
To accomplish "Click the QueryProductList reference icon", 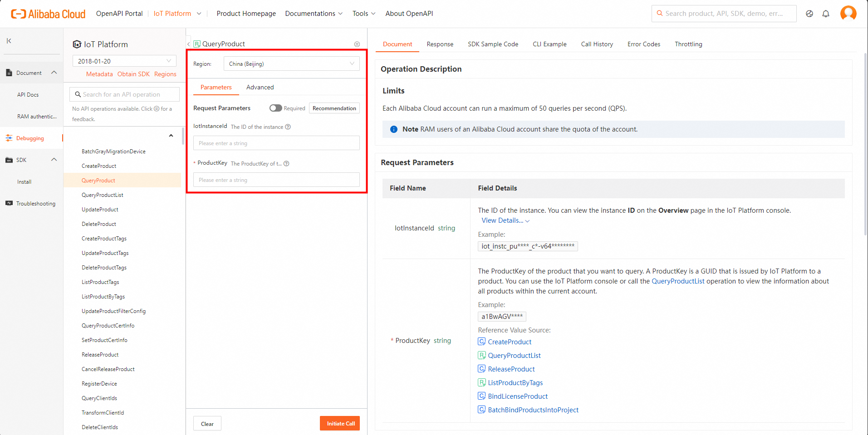I will 482,355.
